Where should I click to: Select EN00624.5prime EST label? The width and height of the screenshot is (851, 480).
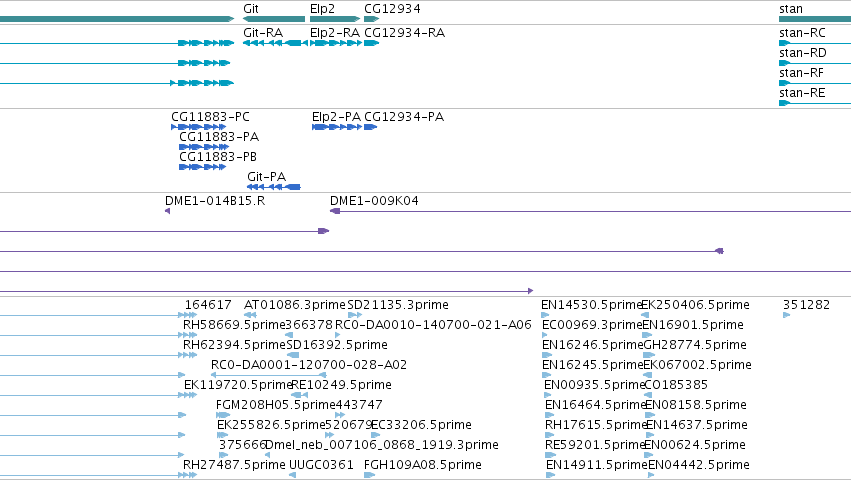click(695, 445)
